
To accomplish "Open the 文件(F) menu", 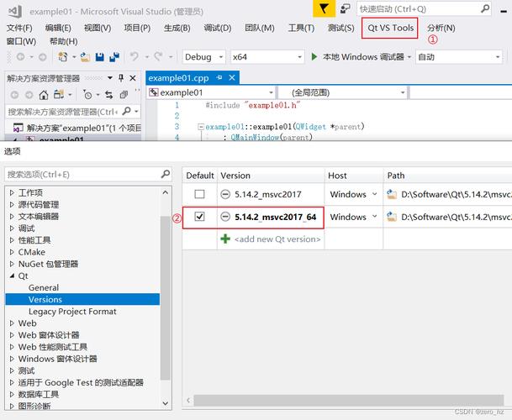I will click(19, 28).
